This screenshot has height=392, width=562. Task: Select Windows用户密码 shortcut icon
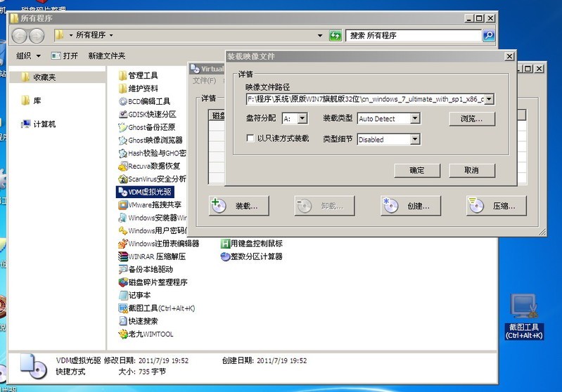coord(123,230)
